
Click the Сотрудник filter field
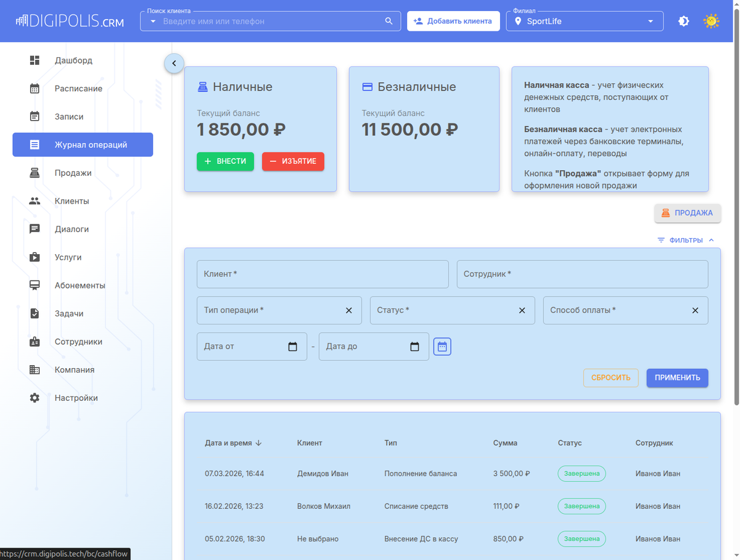582,274
